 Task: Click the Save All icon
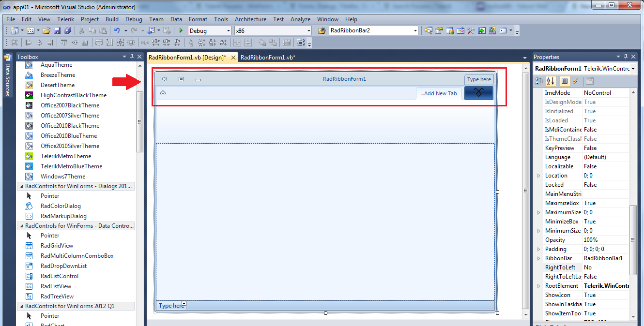pyautogui.click(x=68, y=30)
